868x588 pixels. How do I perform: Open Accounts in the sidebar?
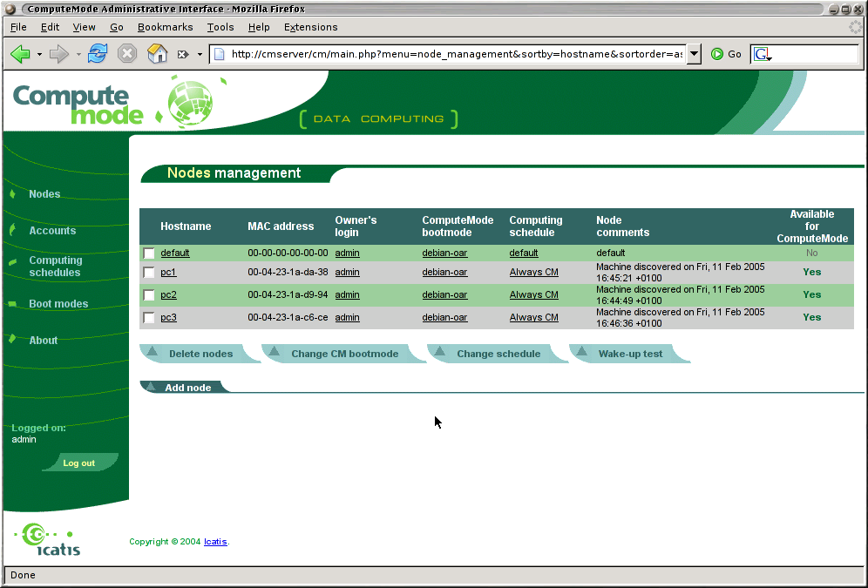(x=52, y=231)
